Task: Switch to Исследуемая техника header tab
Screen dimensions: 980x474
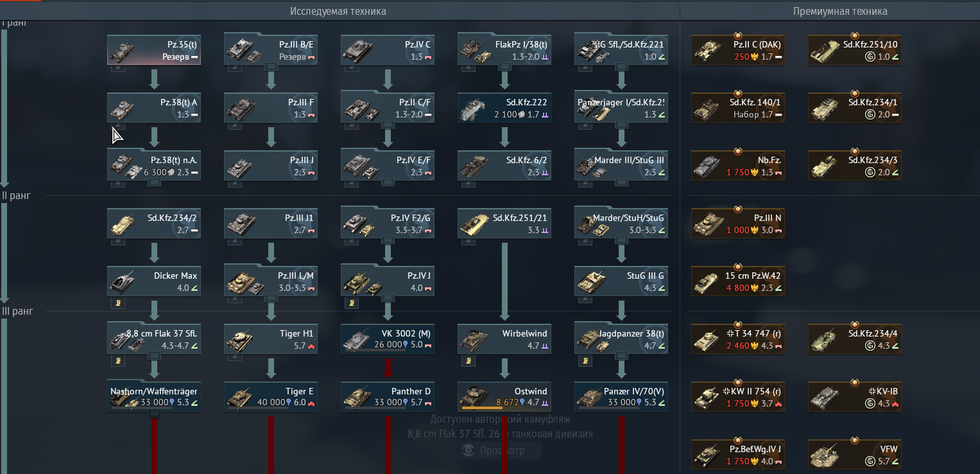Action: 338,12
